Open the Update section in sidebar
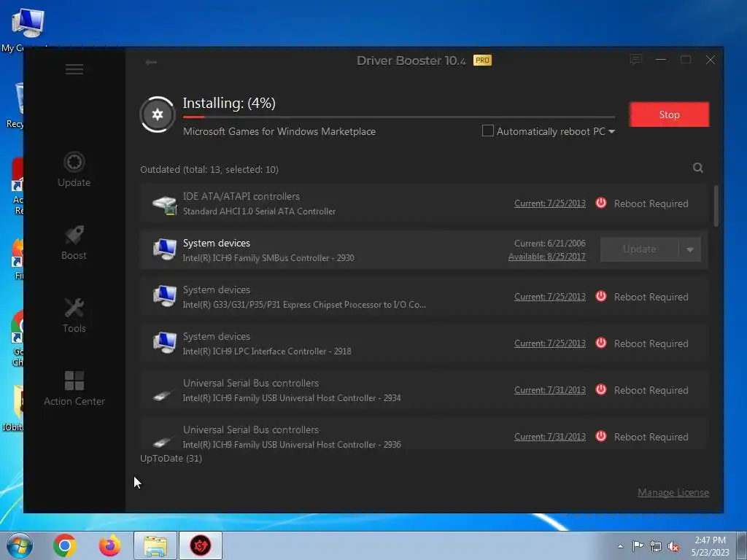The image size is (747, 560). pyautogui.click(x=74, y=169)
